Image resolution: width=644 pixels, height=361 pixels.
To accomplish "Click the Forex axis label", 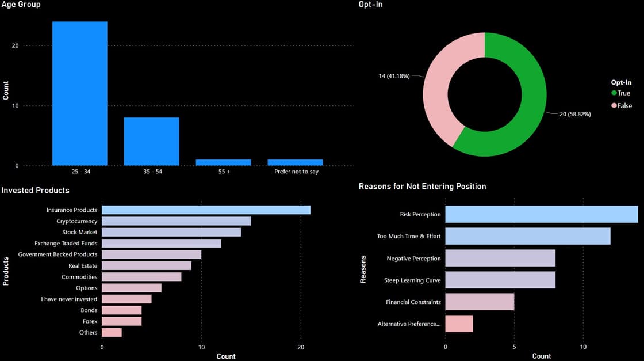I will coord(90,321).
